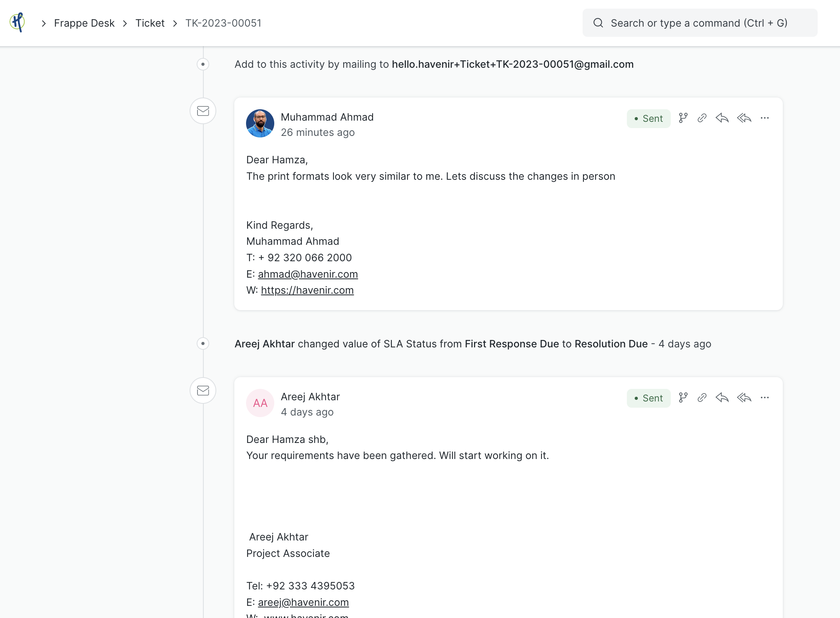Click the search magnifier icon
The height and width of the screenshot is (618, 840).
[598, 23]
